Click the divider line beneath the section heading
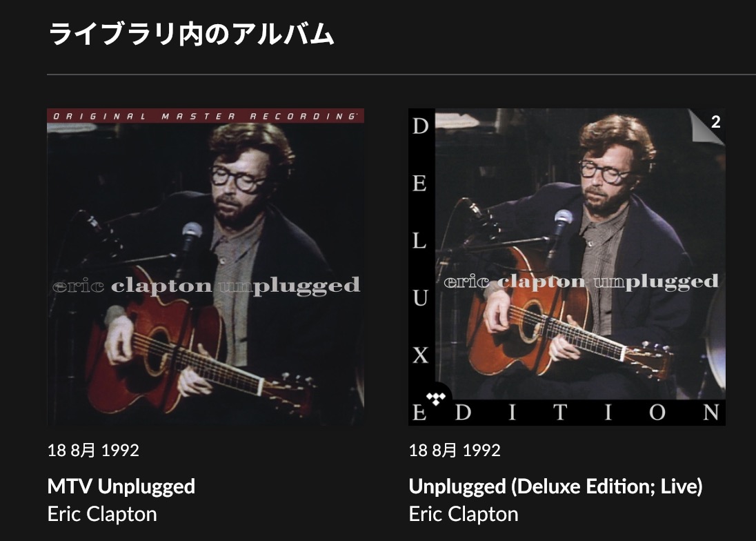 click(x=401, y=75)
